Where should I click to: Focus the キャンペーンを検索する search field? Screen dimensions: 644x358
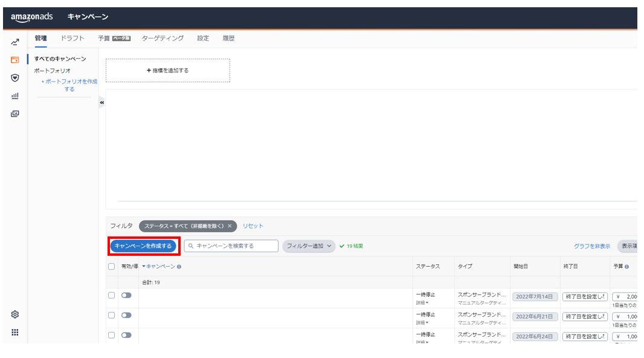[231, 246]
